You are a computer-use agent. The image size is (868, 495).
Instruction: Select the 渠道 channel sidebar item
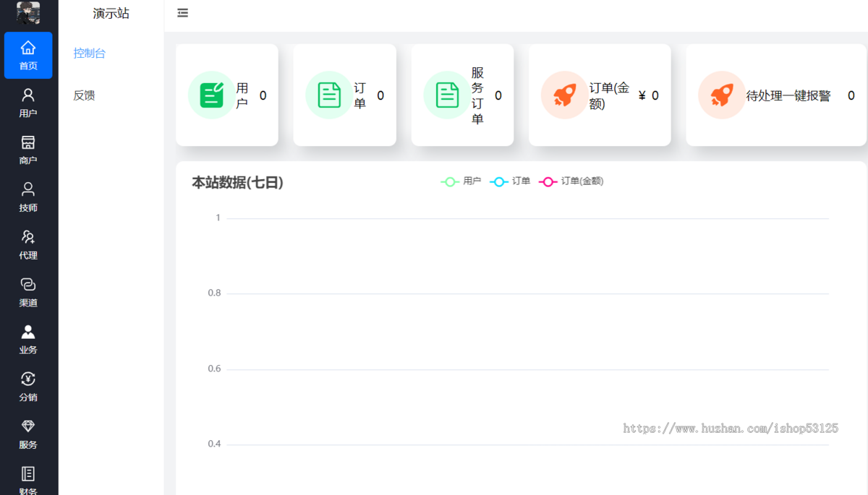[28, 292]
